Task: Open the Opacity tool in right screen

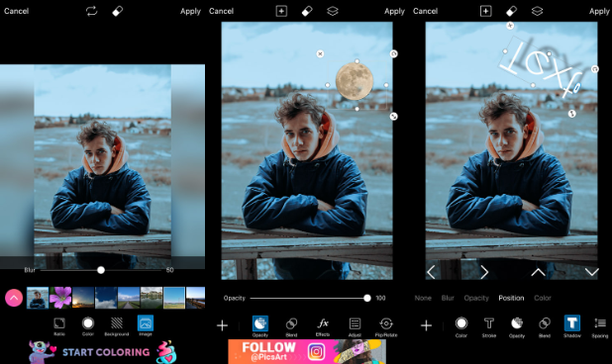Action: pyautogui.click(x=517, y=326)
